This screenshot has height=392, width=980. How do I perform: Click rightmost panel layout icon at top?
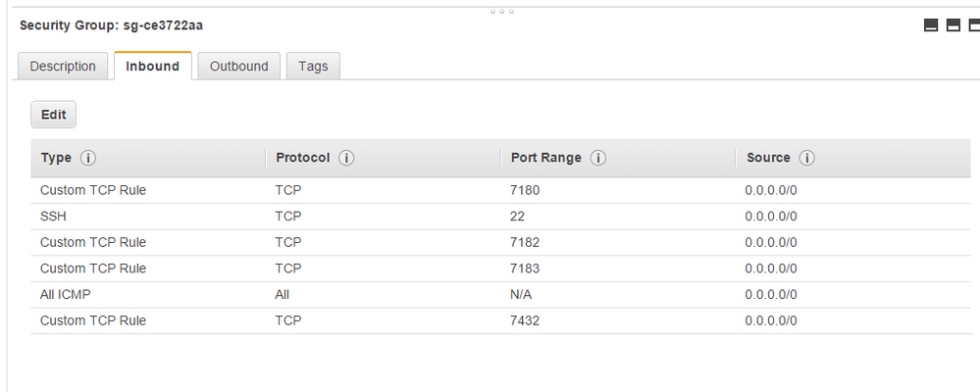tap(973, 25)
